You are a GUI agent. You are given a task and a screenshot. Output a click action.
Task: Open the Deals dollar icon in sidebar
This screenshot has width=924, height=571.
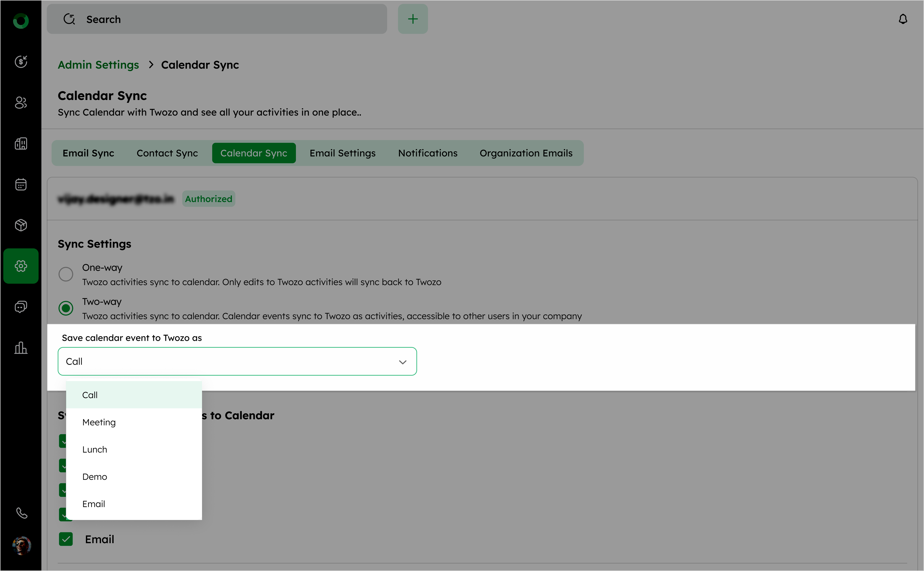coord(21,61)
